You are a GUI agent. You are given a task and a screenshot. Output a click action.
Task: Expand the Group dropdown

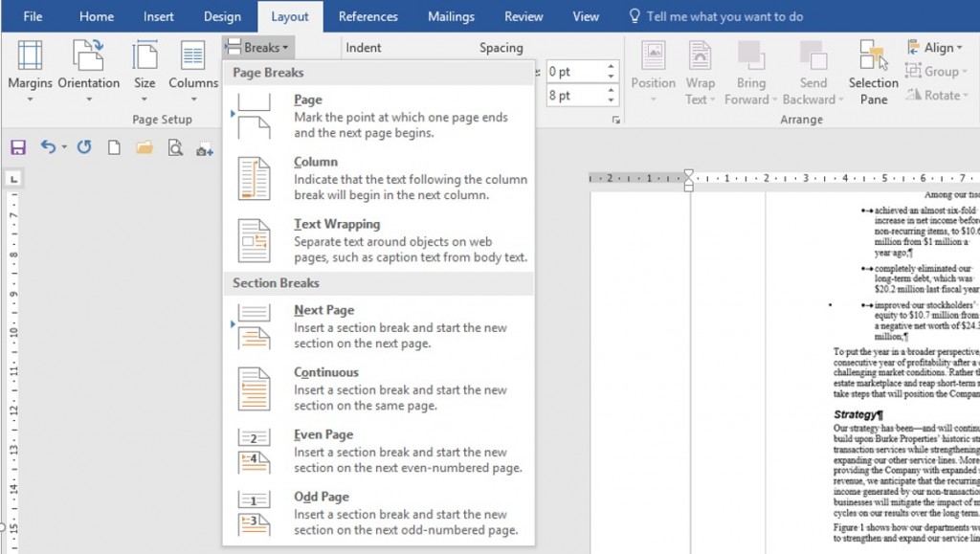click(x=940, y=71)
